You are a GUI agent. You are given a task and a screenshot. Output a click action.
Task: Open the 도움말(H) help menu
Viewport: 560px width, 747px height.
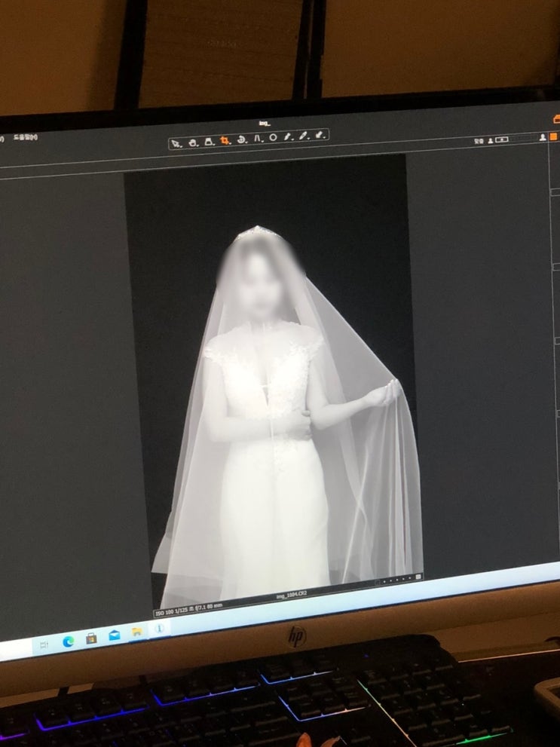(25, 137)
